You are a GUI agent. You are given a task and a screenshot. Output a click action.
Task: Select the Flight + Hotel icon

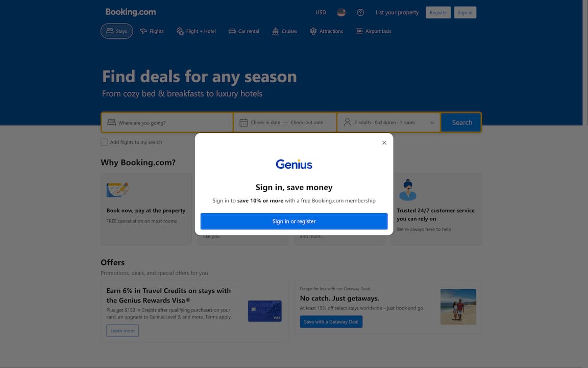click(180, 31)
